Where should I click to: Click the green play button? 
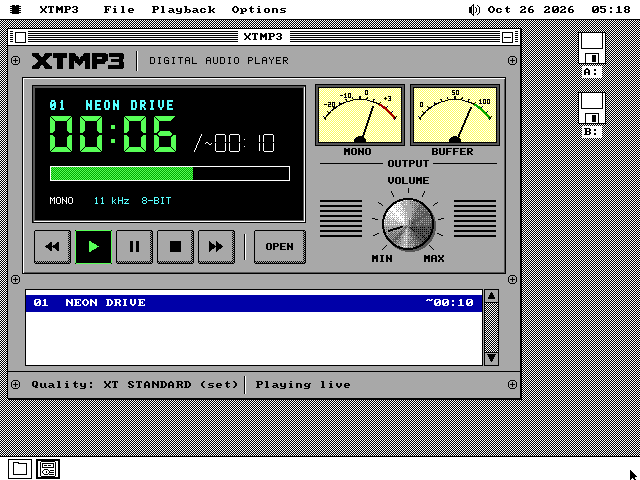[93, 247]
